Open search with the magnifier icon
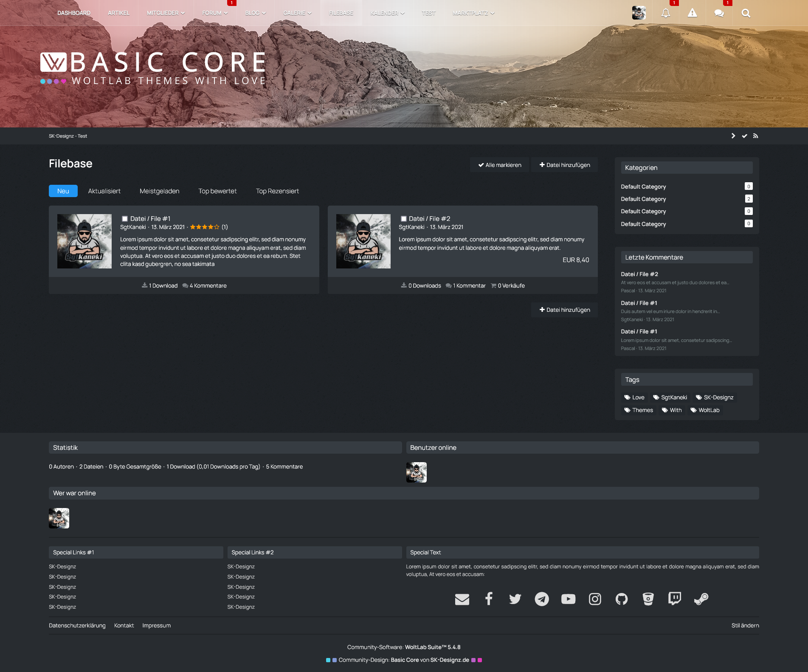 (746, 13)
